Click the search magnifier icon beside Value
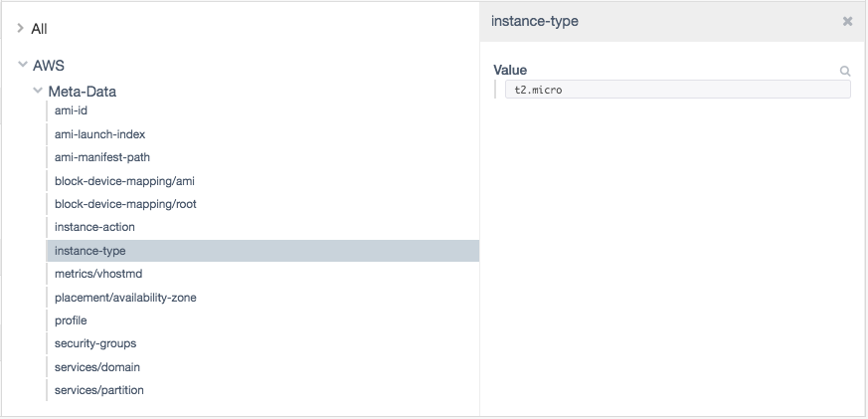The width and height of the screenshot is (868, 419). pos(845,71)
